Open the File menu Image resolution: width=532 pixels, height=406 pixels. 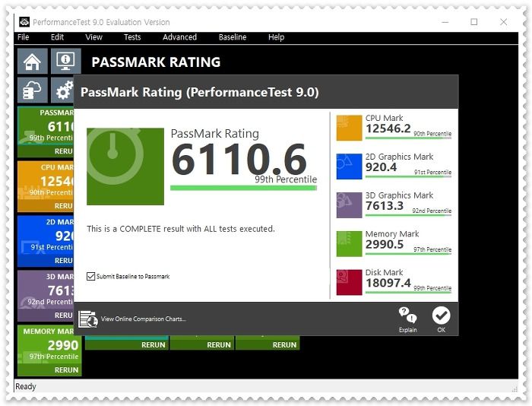click(23, 37)
